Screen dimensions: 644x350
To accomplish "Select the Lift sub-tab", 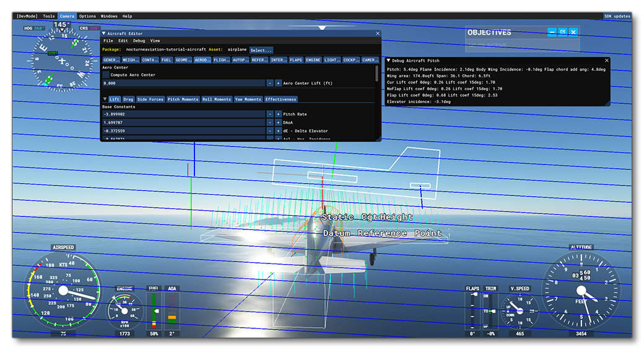I will pos(115,100).
